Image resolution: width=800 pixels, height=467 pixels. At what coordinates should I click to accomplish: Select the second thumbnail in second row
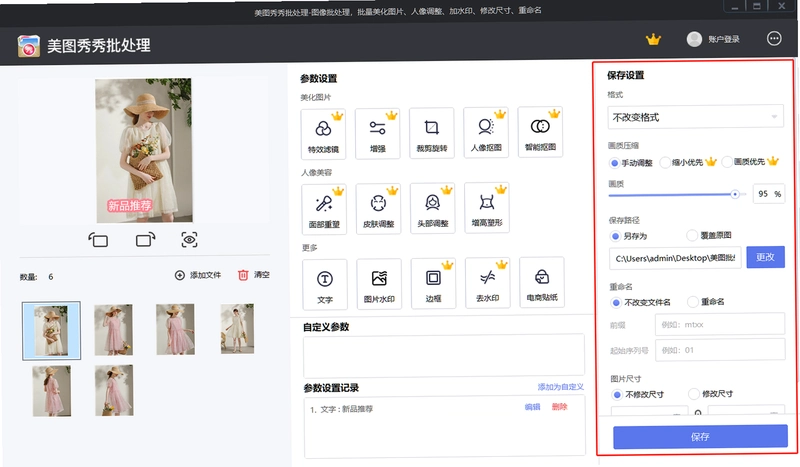(x=114, y=390)
